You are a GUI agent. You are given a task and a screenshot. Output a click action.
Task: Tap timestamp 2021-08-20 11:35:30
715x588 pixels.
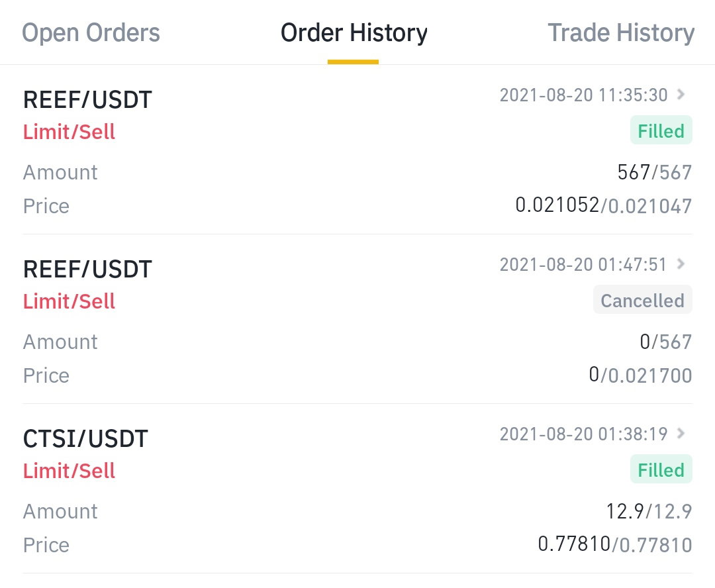pyautogui.click(x=584, y=95)
